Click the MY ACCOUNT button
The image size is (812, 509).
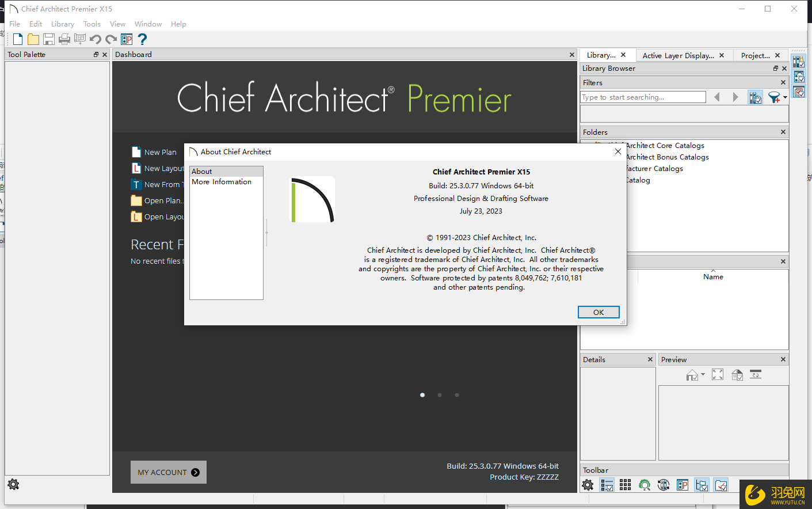coord(168,472)
